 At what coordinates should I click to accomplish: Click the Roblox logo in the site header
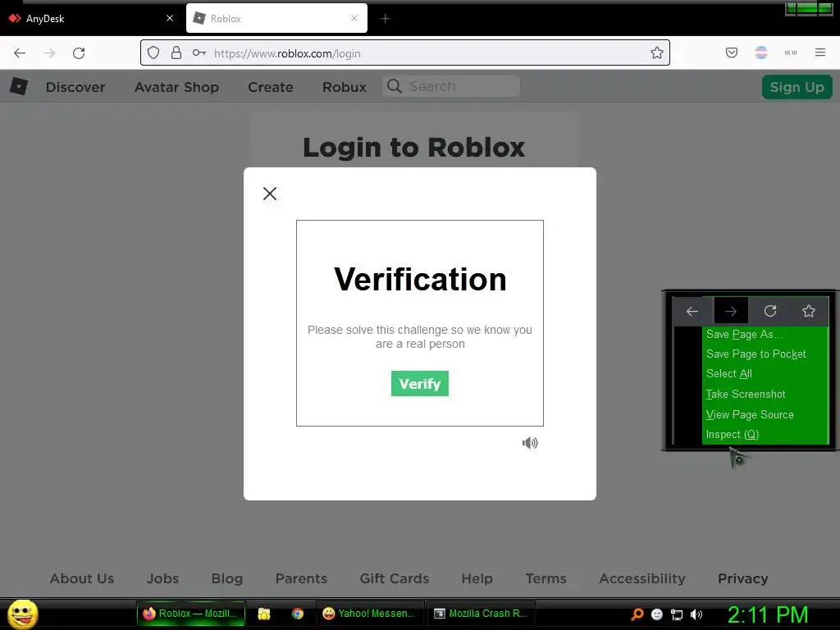(19, 85)
